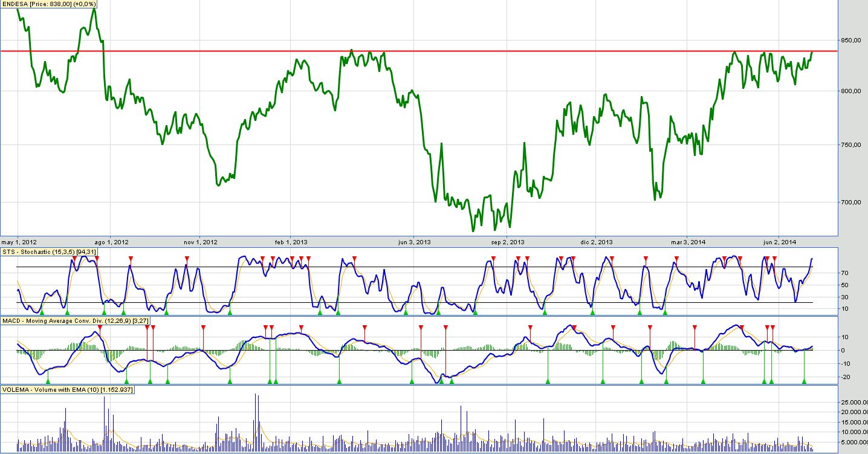Click the 'dic 2, 2013' date label
This screenshot has height=454, width=868.
point(597,242)
